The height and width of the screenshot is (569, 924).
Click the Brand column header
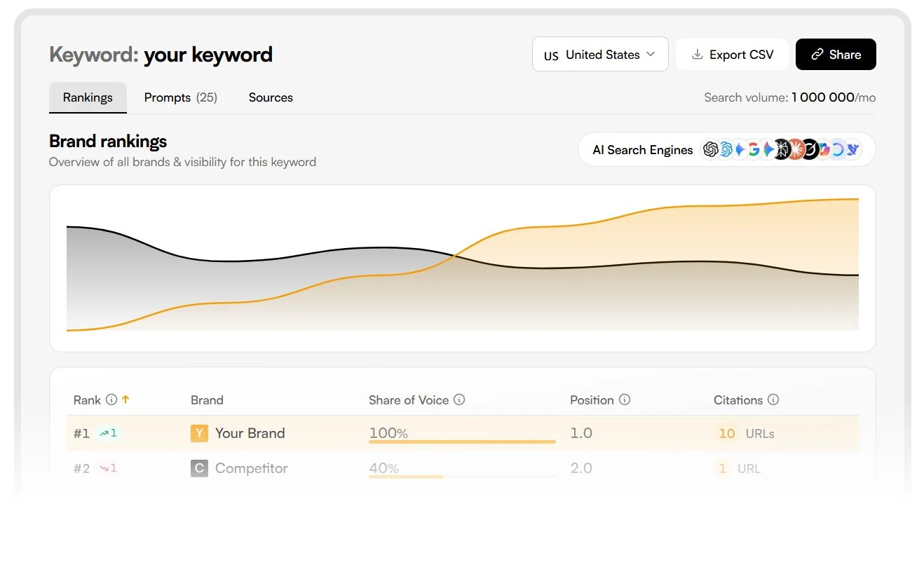[x=207, y=400]
